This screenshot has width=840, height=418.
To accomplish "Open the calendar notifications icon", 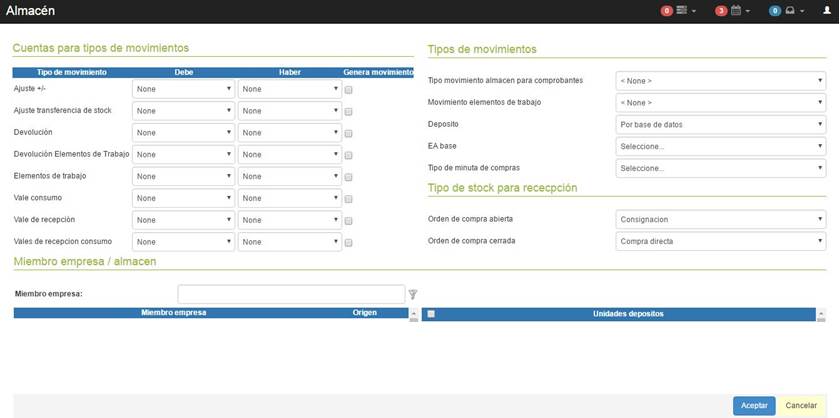I will [x=736, y=10].
